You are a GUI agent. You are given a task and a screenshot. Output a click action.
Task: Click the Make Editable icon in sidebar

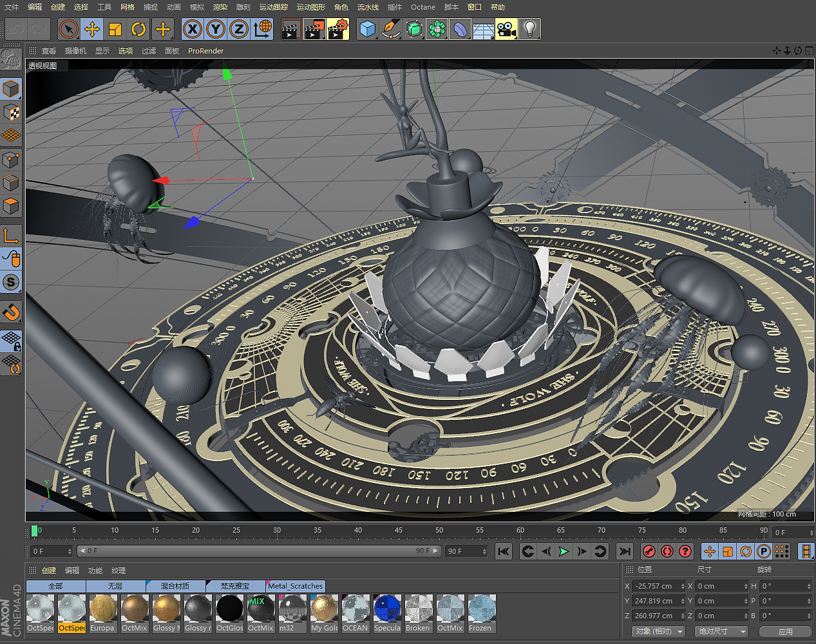11,60
